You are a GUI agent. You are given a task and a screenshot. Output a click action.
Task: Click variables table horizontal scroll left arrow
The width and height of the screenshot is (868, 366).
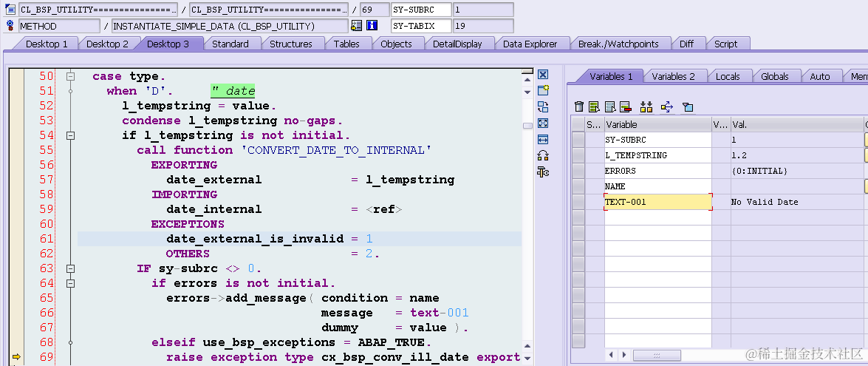coord(612,354)
